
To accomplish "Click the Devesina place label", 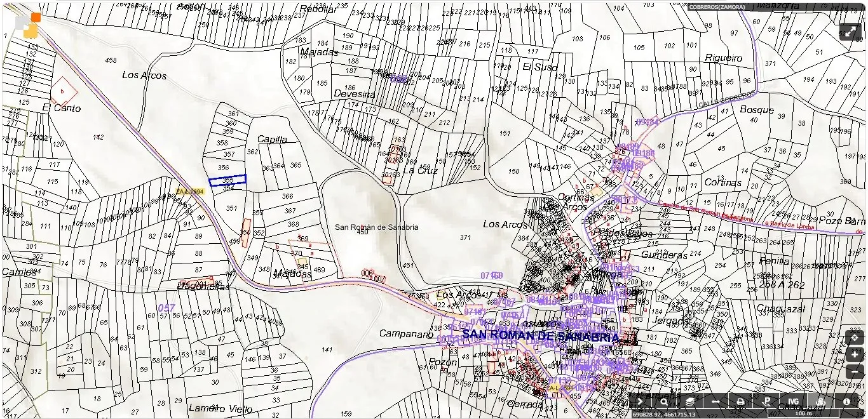I will 355,94.
